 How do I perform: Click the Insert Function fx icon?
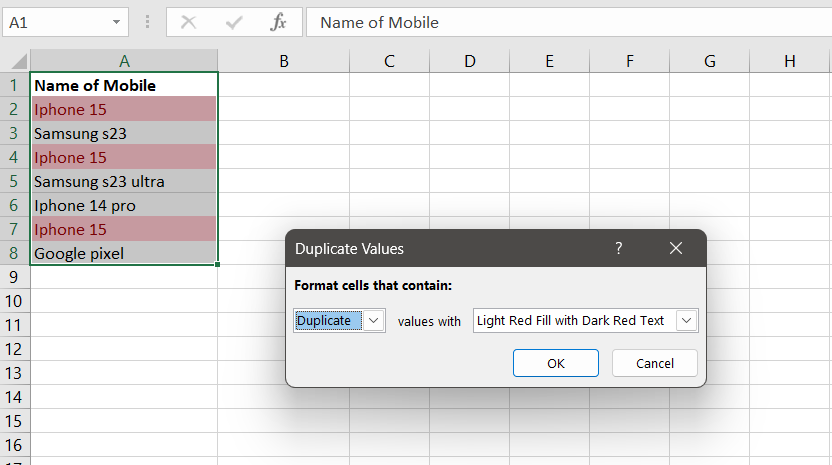pos(279,22)
